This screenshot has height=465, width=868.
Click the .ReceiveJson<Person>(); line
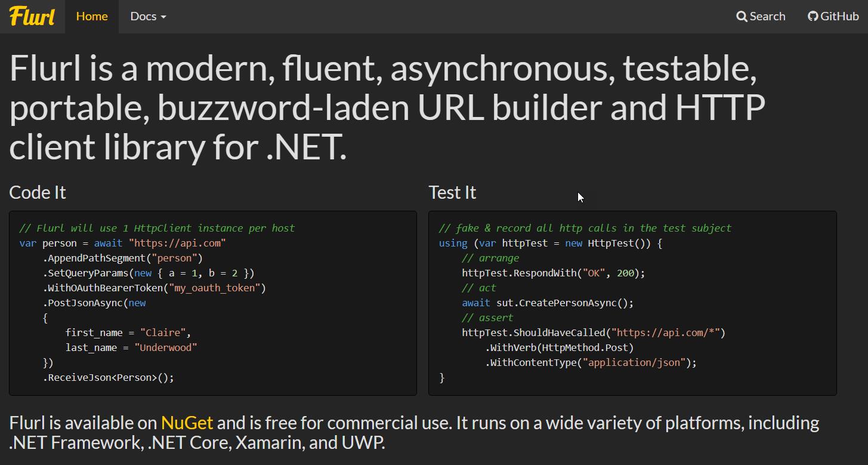click(x=109, y=377)
